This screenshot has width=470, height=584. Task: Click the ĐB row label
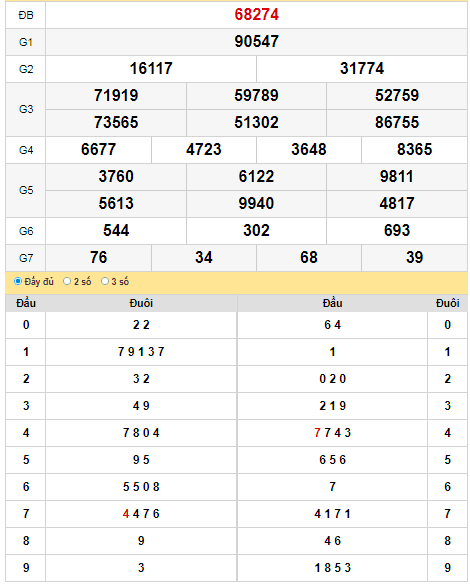pos(26,15)
